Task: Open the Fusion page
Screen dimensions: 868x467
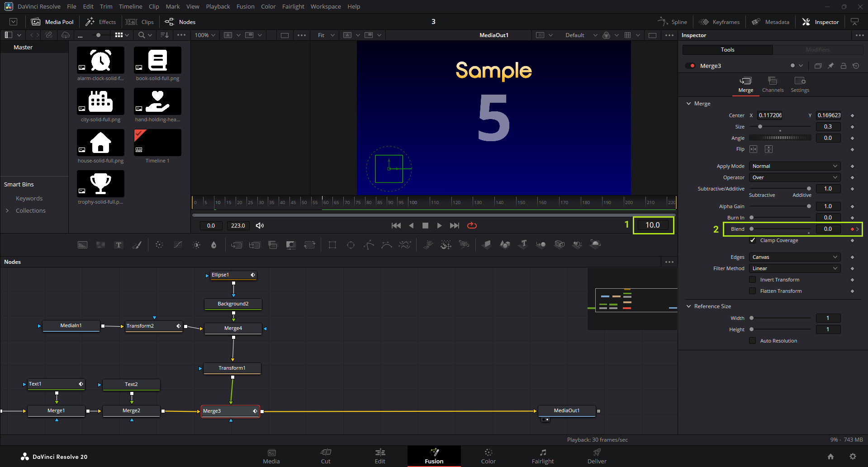Action: [x=434, y=456]
